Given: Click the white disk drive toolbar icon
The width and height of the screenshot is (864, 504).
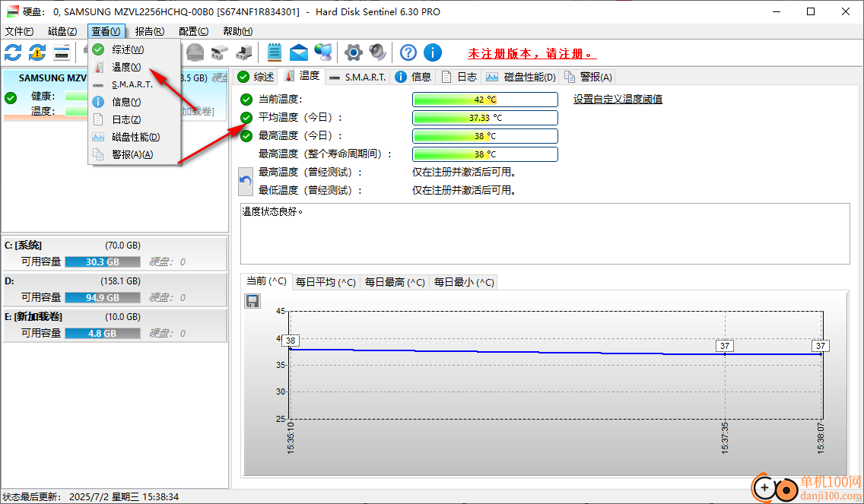Looking at the screenshot, I should pos(61,52).
